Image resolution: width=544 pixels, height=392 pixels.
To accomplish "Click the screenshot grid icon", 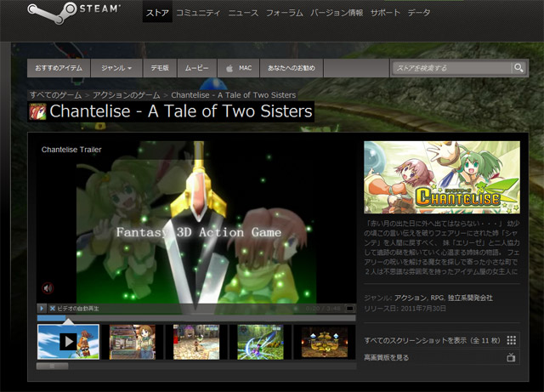I will tap(512, 340).
